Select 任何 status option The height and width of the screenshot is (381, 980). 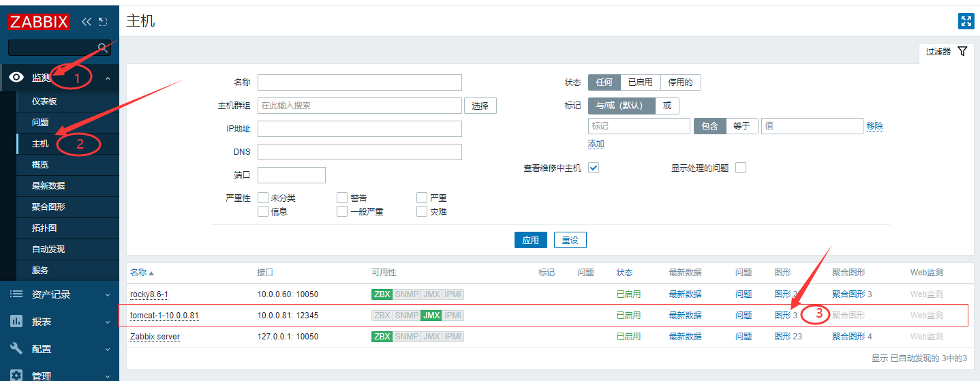click(x=604, y=82)
